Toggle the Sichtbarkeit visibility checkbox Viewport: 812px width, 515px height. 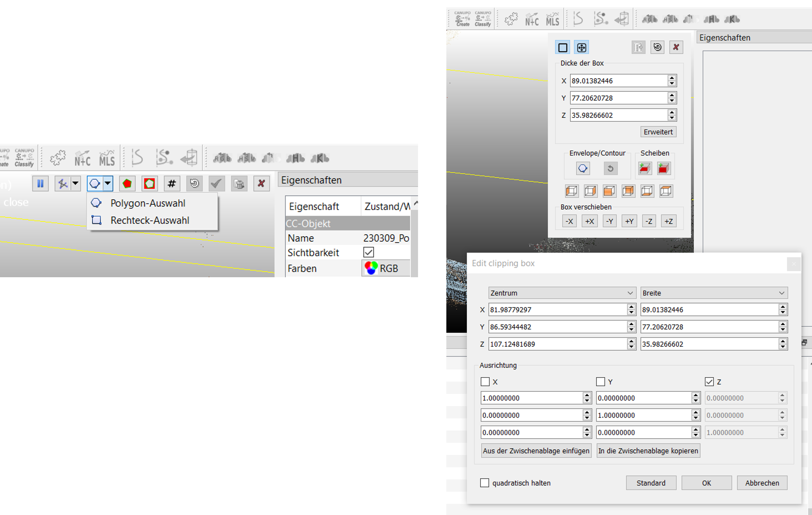(x=368, y=252)
